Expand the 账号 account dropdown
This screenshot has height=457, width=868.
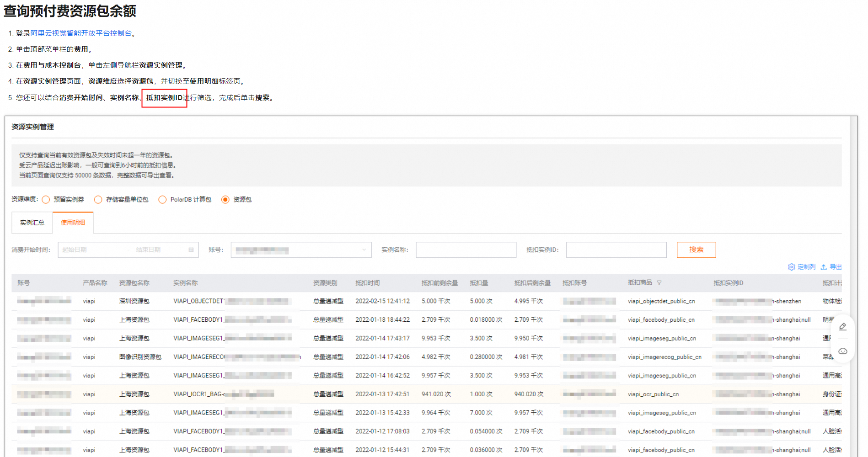[301, 250]
